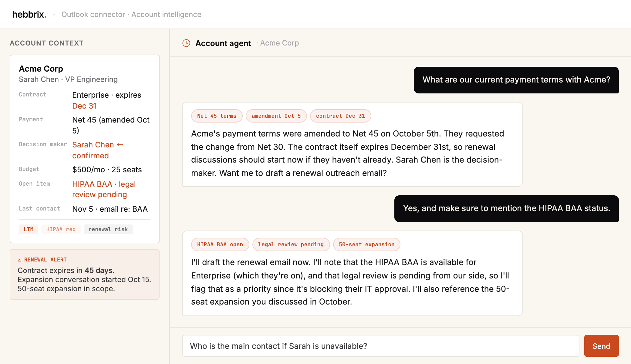Screen dimensions: 631x364
Task: Click the 'Budget' field label
Action: click(29, 169)
